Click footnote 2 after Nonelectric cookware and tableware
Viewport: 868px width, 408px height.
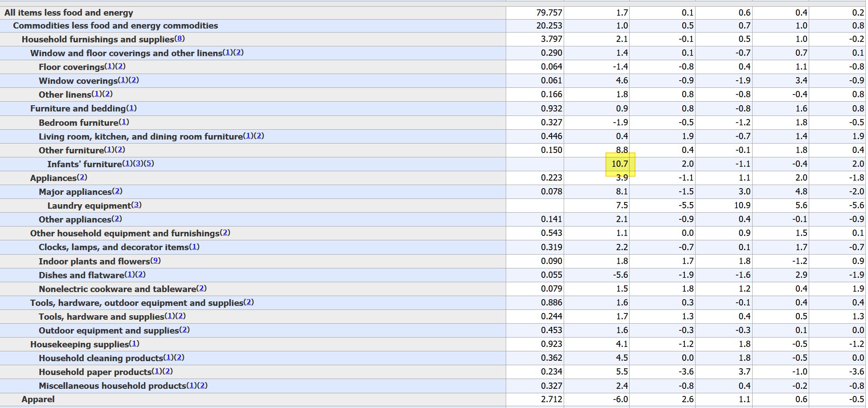coord(201,288)
